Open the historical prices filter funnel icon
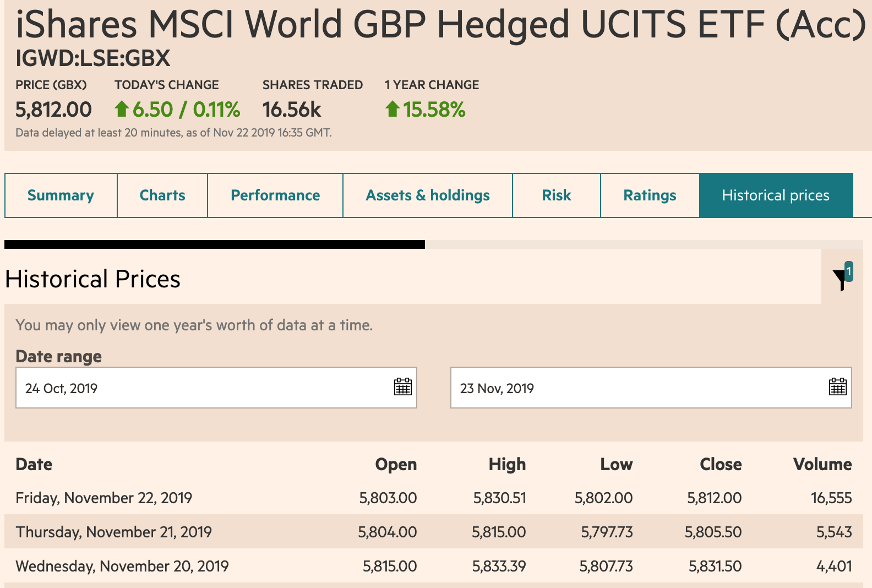872x588 pixels. click(x=841, y=279)
